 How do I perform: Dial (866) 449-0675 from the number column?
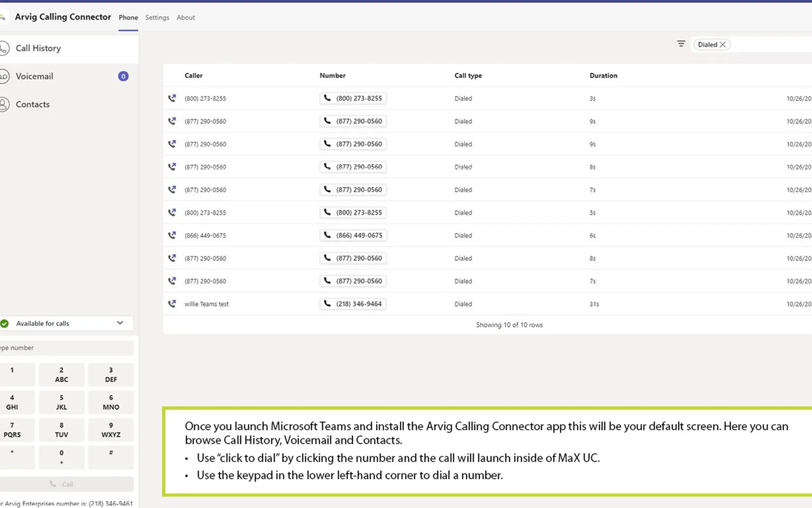353,235
